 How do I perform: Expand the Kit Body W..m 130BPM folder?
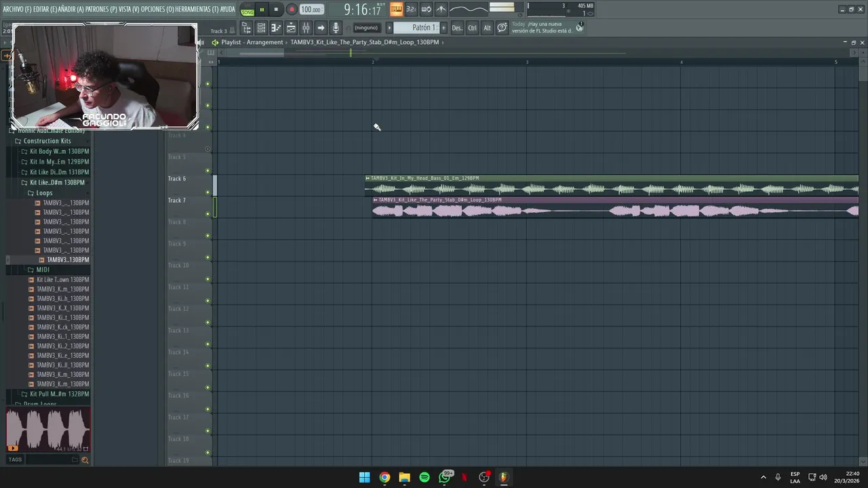pos(57,151)
